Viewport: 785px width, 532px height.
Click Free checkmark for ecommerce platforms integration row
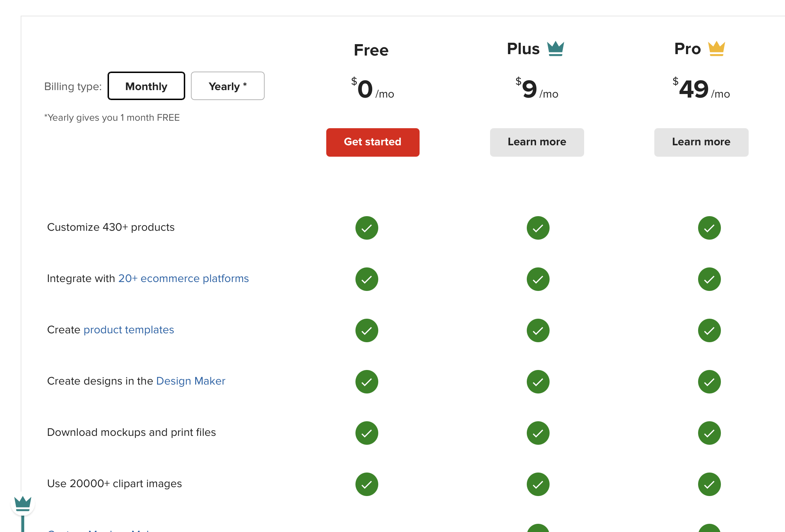click(x=366, y=279)
